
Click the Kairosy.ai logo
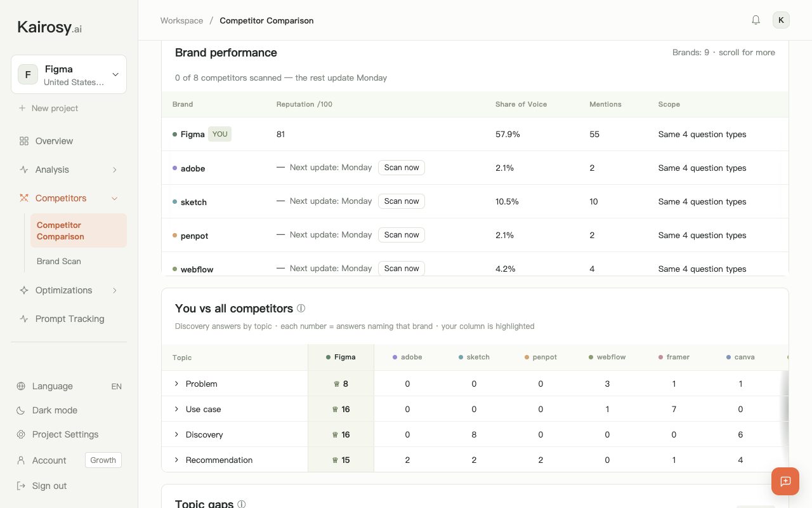click(x=49, y=27)
